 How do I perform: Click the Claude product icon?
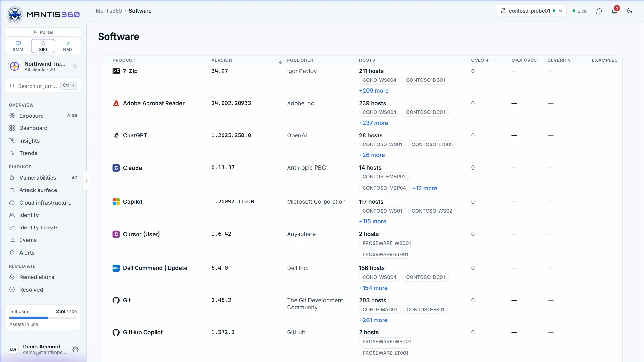click(116, 168)
